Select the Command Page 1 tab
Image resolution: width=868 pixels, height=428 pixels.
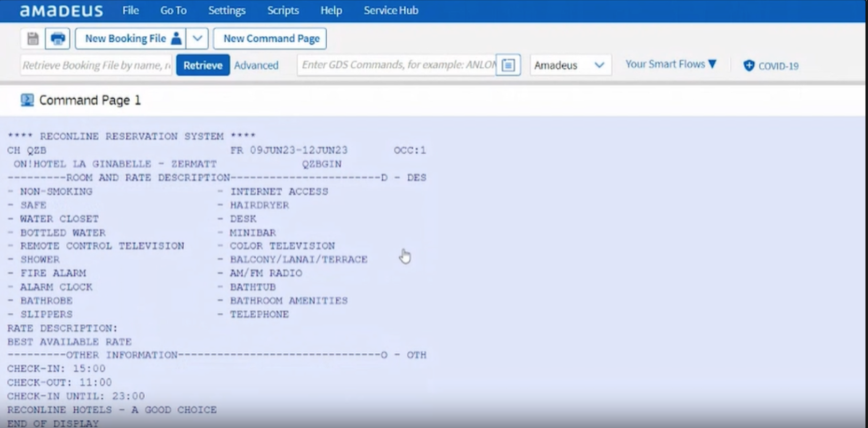point(90,100)
